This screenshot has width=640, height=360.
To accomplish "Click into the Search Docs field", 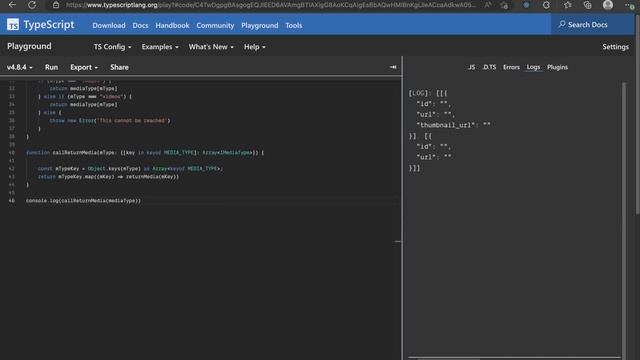I will pos(593,24).
